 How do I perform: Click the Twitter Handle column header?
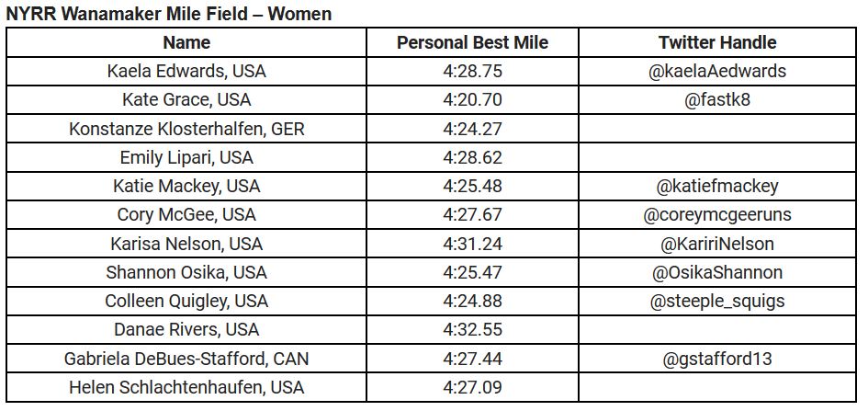pos(717,42)
